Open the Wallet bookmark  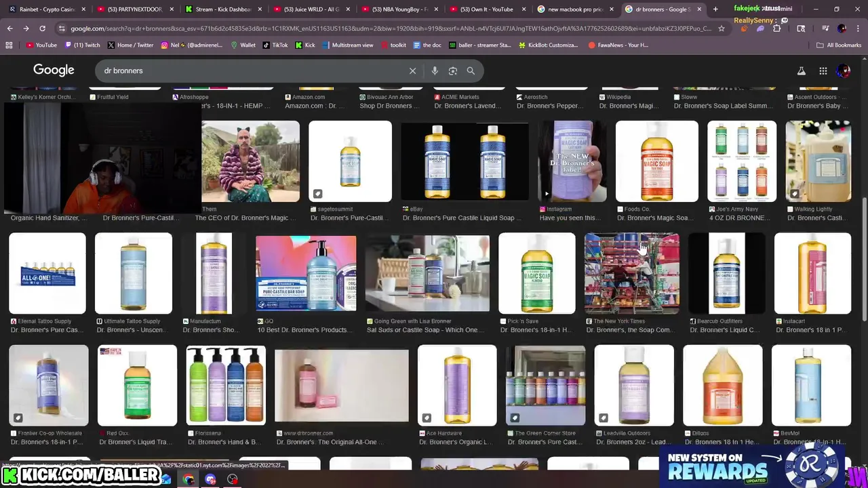click(243, 45)
